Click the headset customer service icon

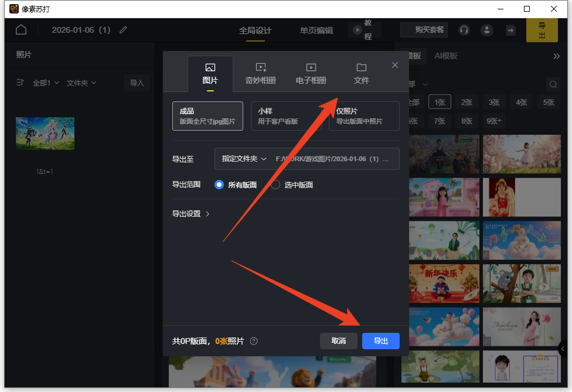(464, 30)
